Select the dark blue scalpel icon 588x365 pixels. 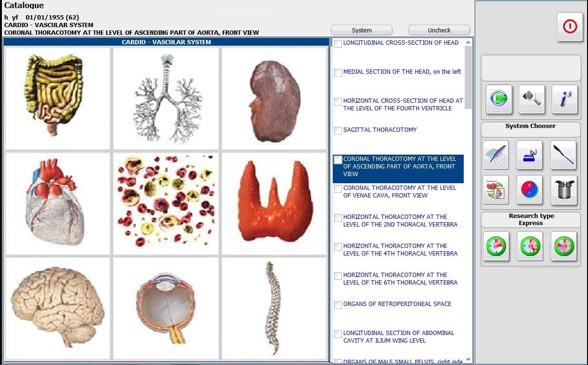point(563,155)
